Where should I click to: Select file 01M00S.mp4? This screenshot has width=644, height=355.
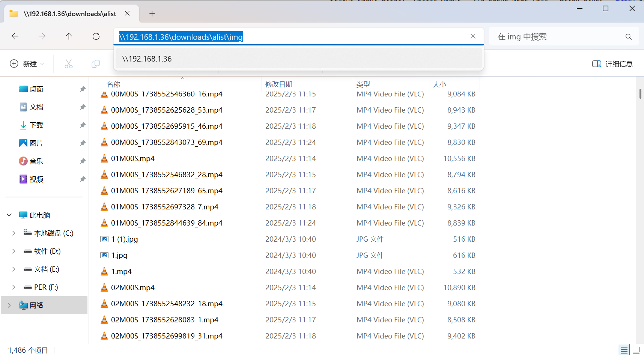(133, 158)
